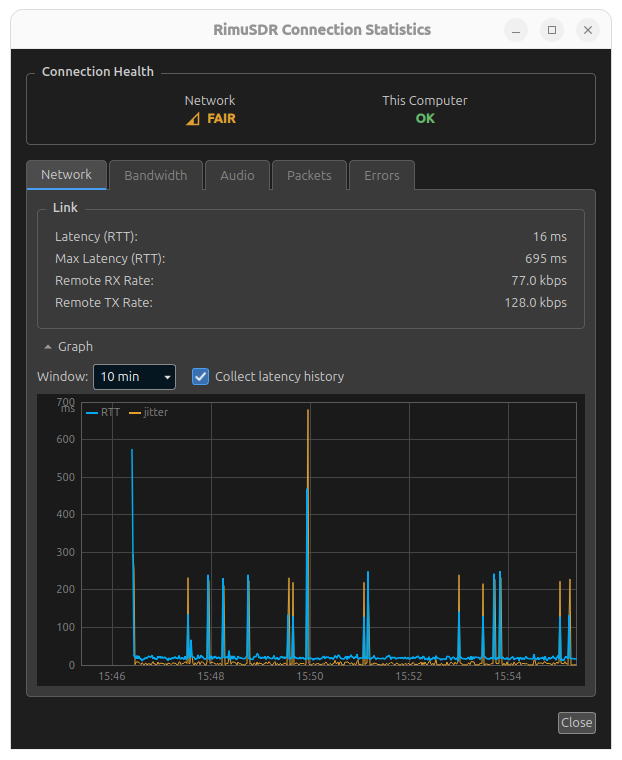Click the 15:48 time axis label
The width and height of the screenshot is (622, 760).
coord(211,676)
